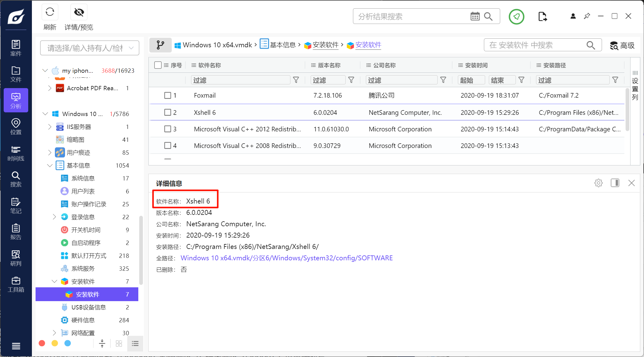Collapse the 基本信息 tree node
The image size is (644, 357).
(x=50, y=165)
